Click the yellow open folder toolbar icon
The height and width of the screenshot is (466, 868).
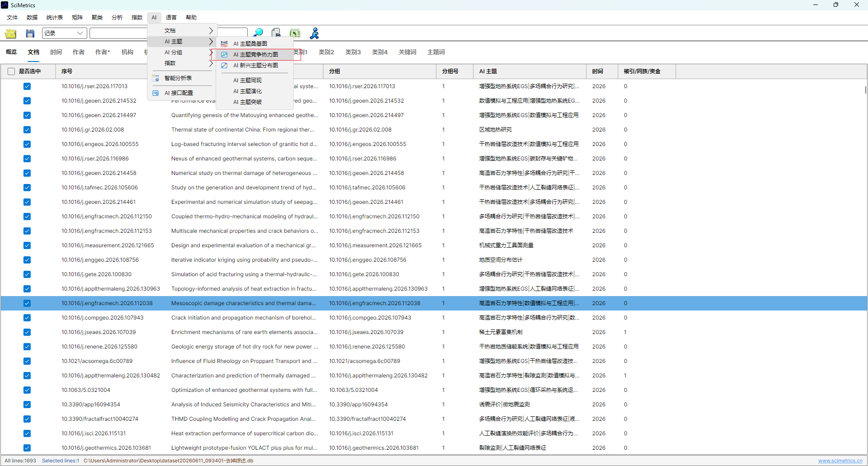point(11,33)
